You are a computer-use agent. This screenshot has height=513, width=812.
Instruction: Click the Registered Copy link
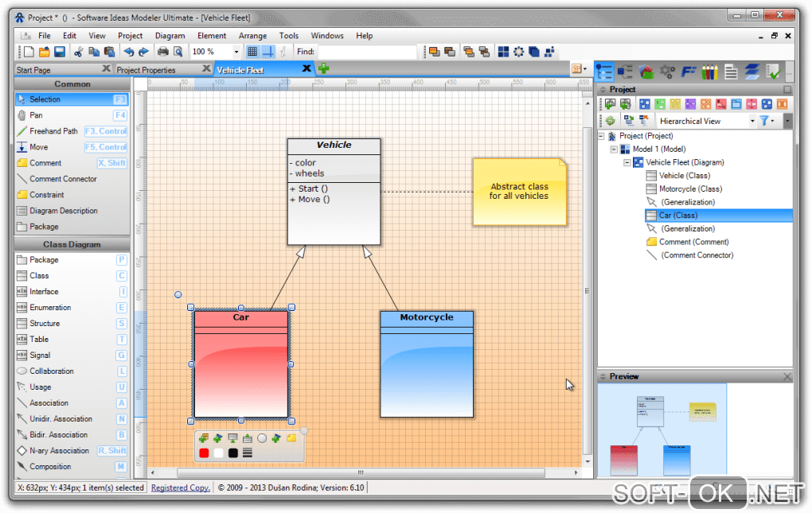[180, 488]
